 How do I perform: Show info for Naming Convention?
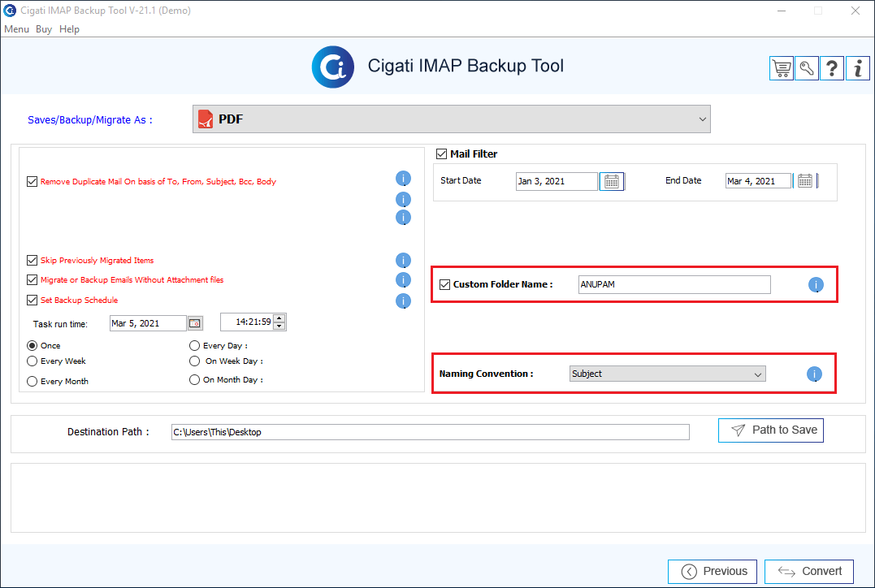(814, 374)
